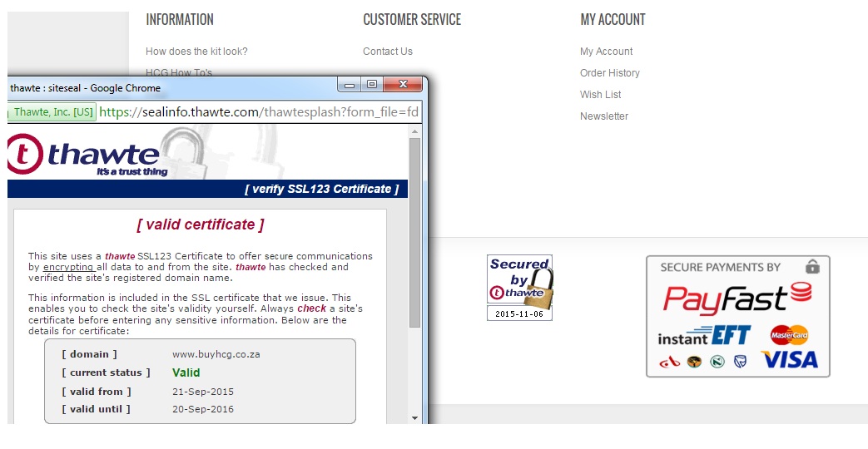Click the padlock icon beside Secure Payments By

tap(812, 266)
